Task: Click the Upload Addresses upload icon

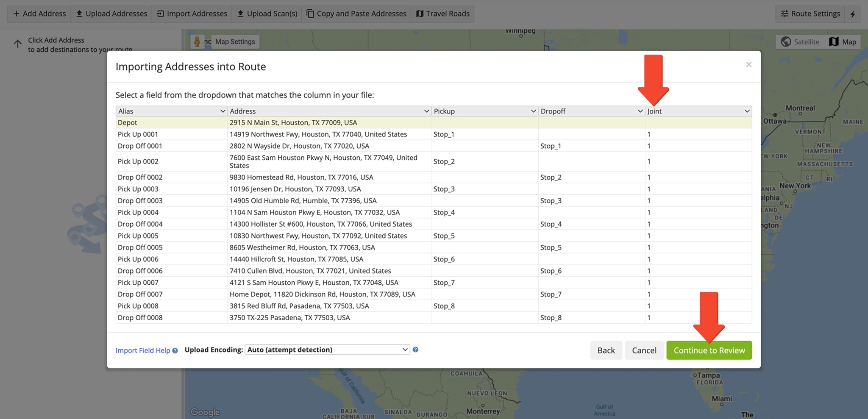Action: click(79, 14)
